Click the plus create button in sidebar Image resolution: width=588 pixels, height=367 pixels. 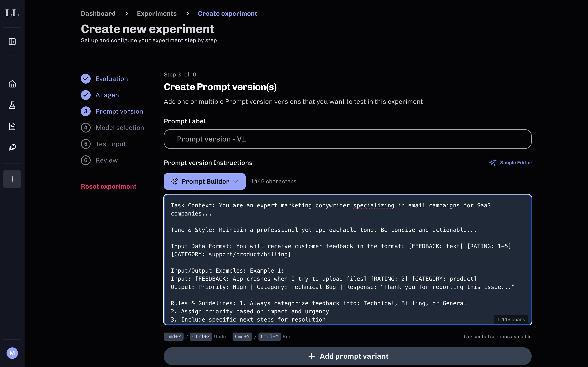12,179
